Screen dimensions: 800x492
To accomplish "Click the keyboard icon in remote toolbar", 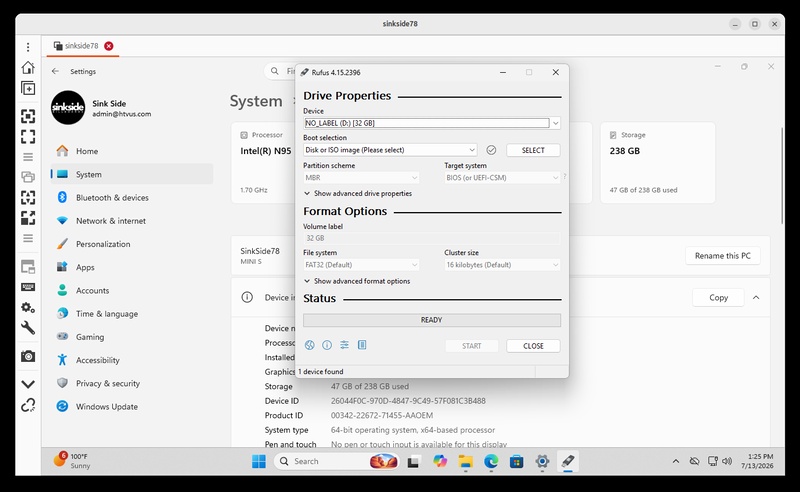I will [28, 287].
